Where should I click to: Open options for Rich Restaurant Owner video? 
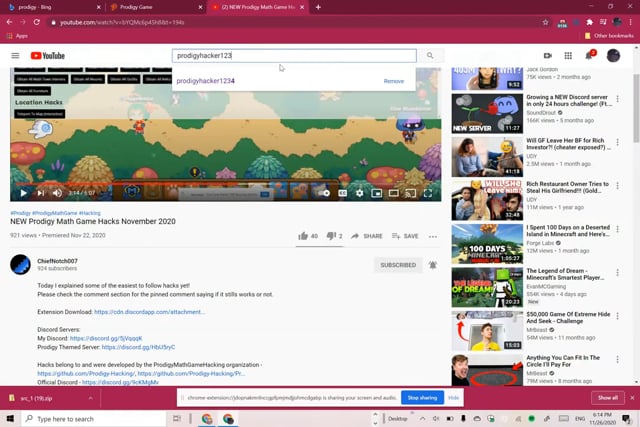point(617,186)
